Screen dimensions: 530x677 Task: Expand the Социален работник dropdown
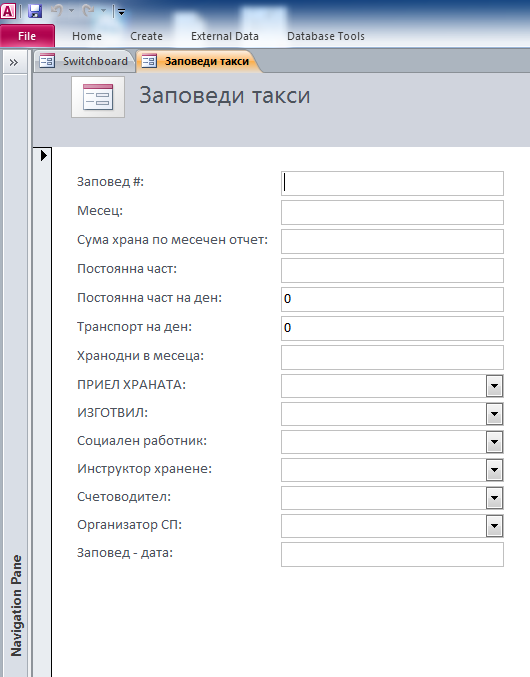click(495, 442)
